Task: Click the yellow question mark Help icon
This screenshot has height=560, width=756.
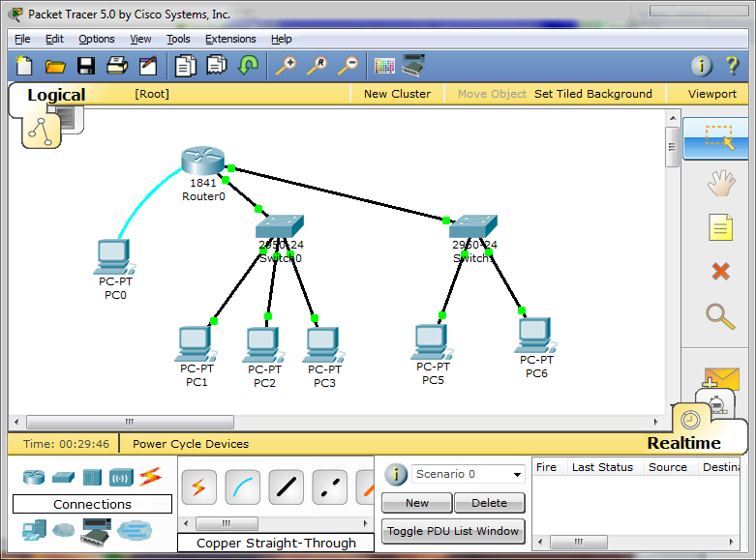Action: pyautogui.click(x=732, y=66)
